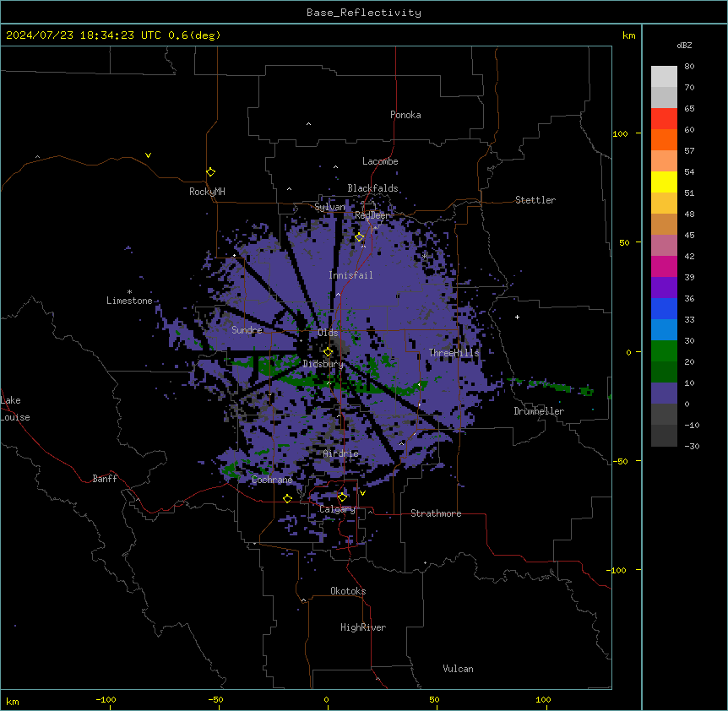This screenshot has height=711, width=728.
Task: Click the dBZ legend heading
Action: [684, 46]
